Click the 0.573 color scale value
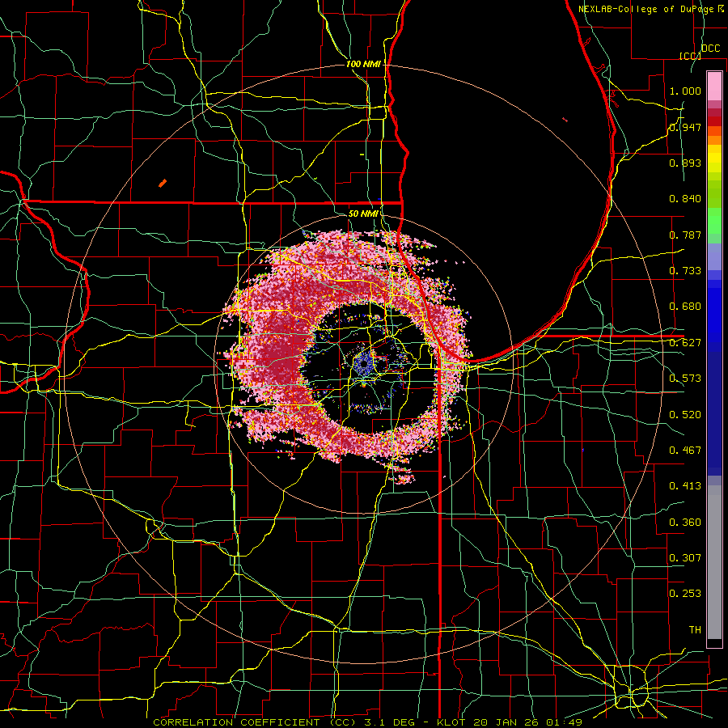 (x=685, y=379)
